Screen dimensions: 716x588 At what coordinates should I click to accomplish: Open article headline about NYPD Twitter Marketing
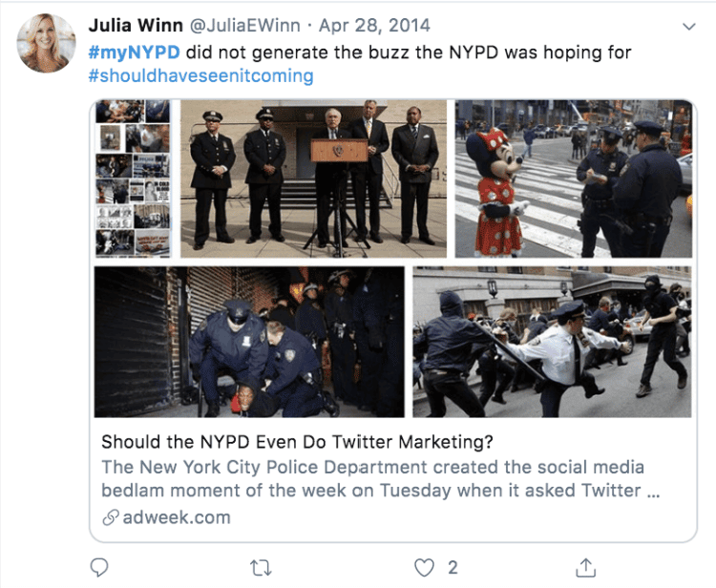[297, 442]
